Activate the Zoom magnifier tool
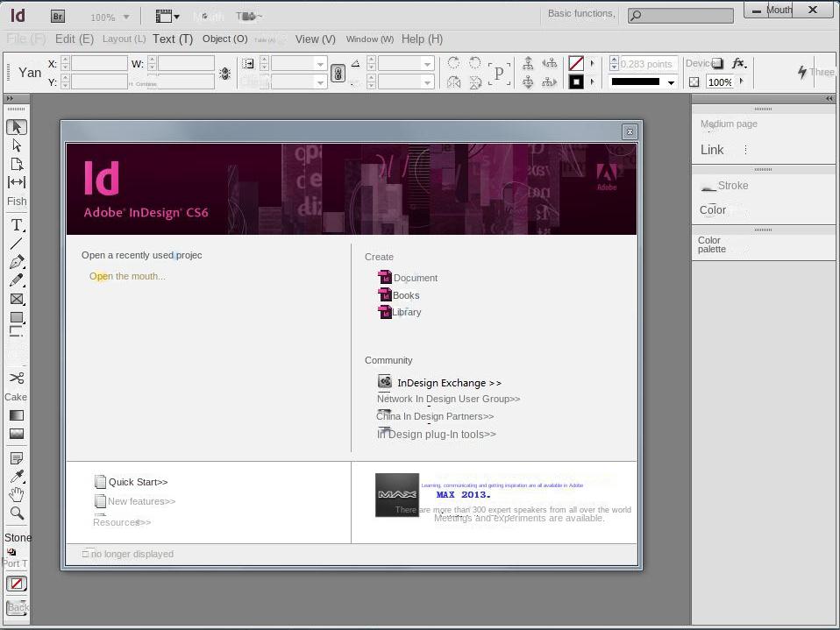Viewport: 840px width, 630px height. [x=17, y=513]
